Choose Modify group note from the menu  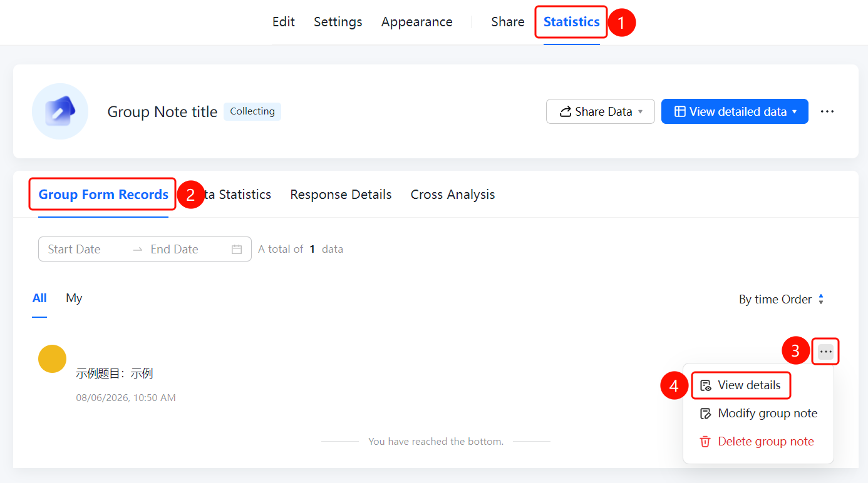pos(758,414)
